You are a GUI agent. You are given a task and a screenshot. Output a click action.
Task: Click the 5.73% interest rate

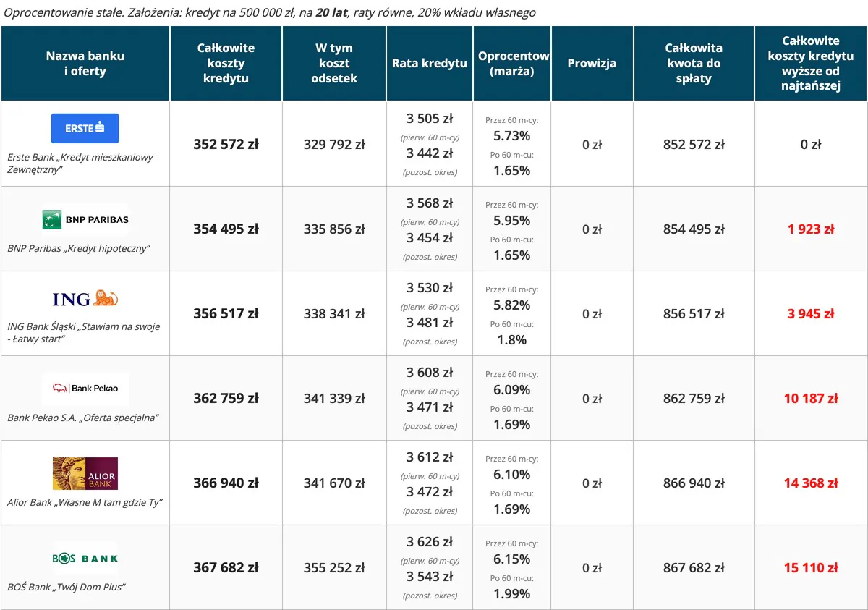tap(512, 135)
